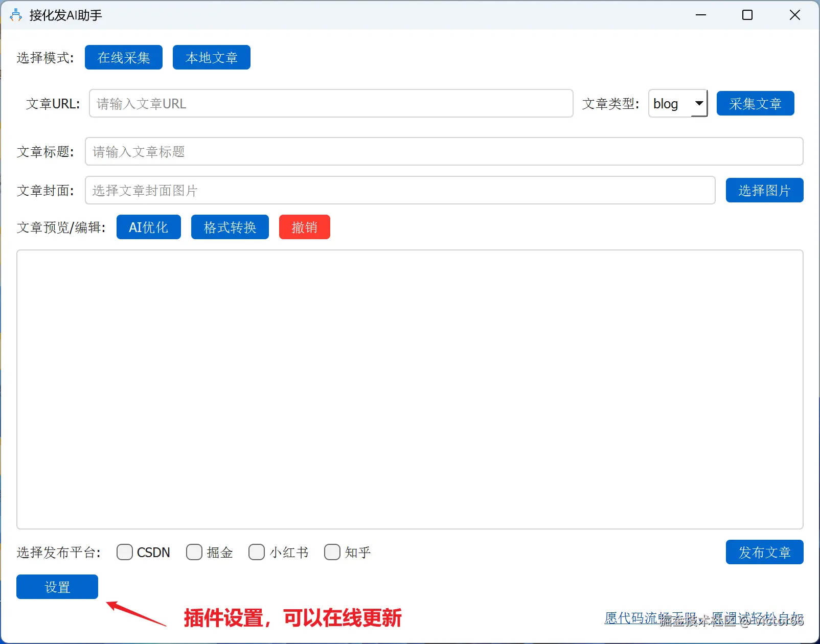Image resolution: width=820 pixels, height=644 pixels.
Task: Check the 小红书 platform checkbox
Action: (x=257, y=552)
